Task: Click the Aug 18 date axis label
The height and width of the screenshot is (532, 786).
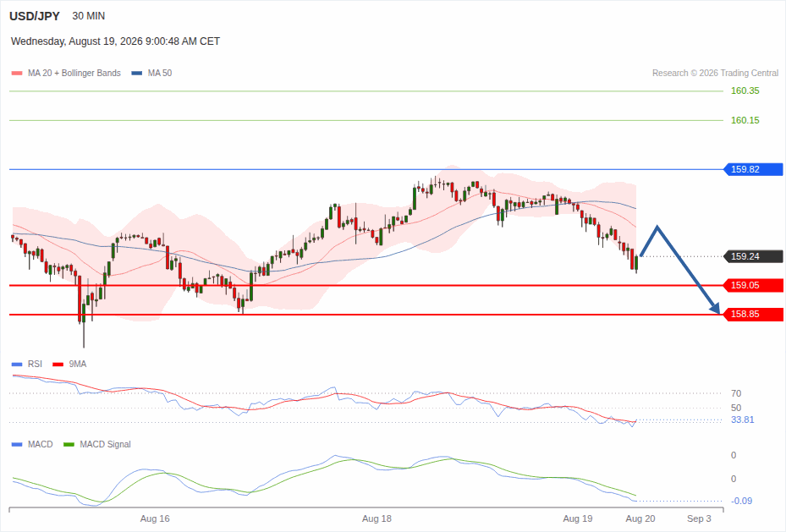Action: (377, 518)
